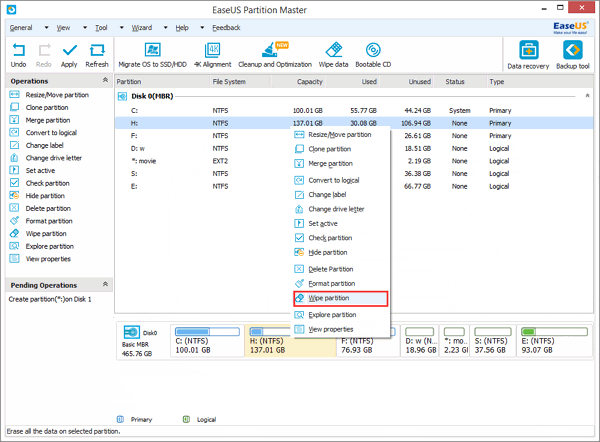Click Create partition pending operation entry

click(x=50, y=299)
